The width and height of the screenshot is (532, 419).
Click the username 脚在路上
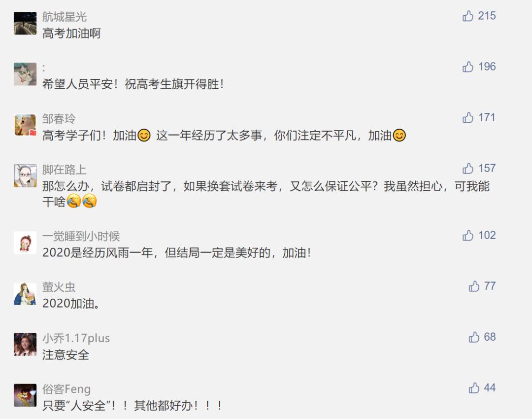pyautogui.click(x=65, y=170)
